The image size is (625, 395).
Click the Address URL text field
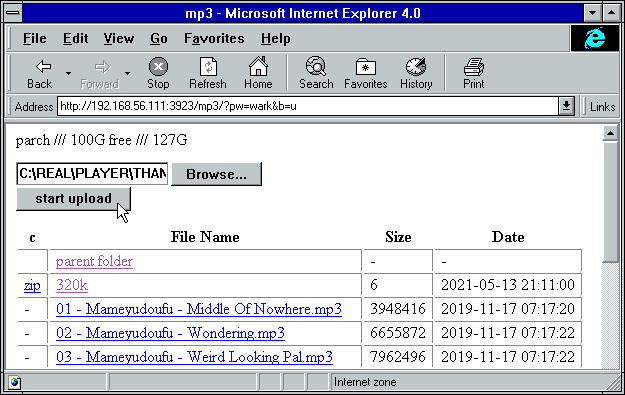[308, 106]
